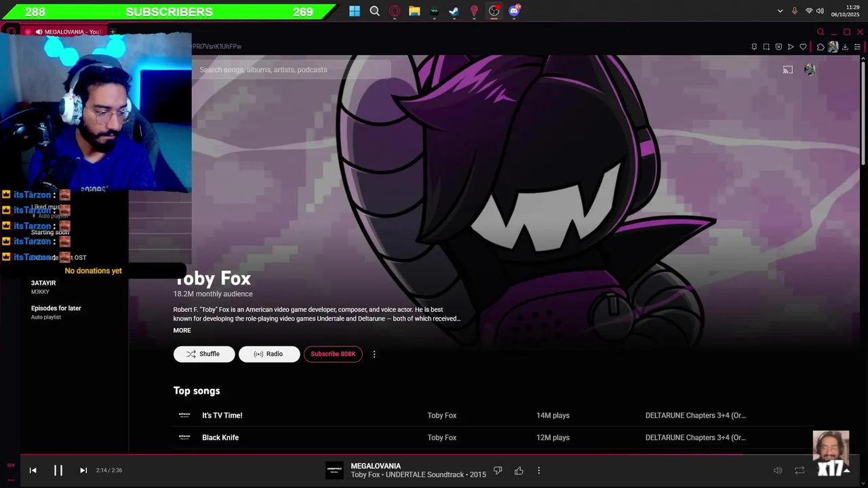Click the player play-arrow icon in browser toolbar
The width and height of the screenshot is (868, 488).
pyautogui.click(x=791, y=47)
